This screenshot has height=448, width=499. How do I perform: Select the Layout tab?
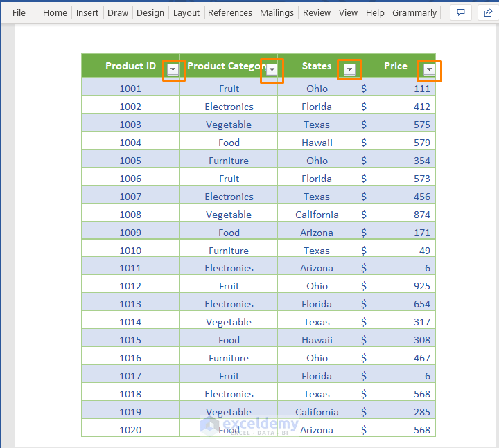point(186,12)
